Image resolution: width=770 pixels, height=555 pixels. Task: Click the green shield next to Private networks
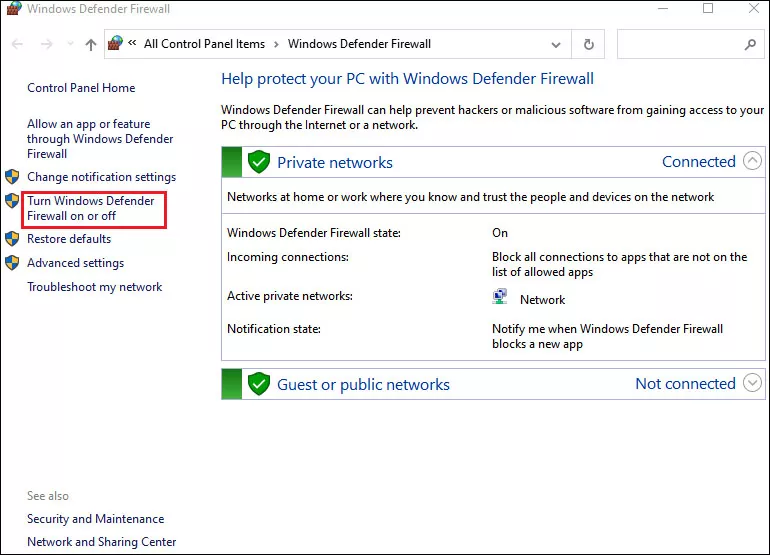click(x=259, y=162)
